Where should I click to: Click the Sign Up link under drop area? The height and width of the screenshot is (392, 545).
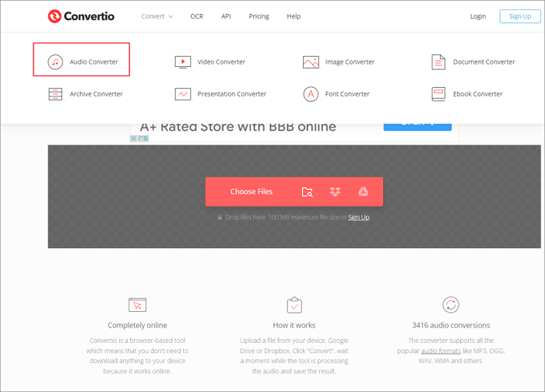point(359,217)
